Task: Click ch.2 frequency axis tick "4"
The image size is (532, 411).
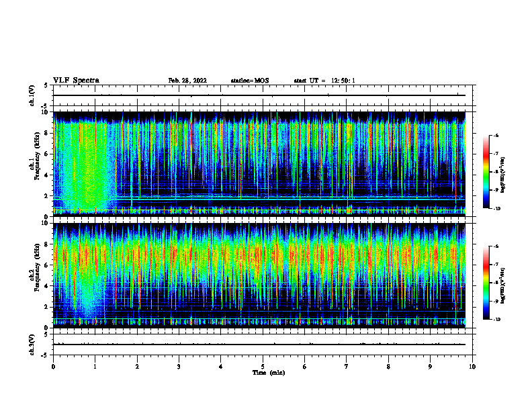Action: coord(47,286)
